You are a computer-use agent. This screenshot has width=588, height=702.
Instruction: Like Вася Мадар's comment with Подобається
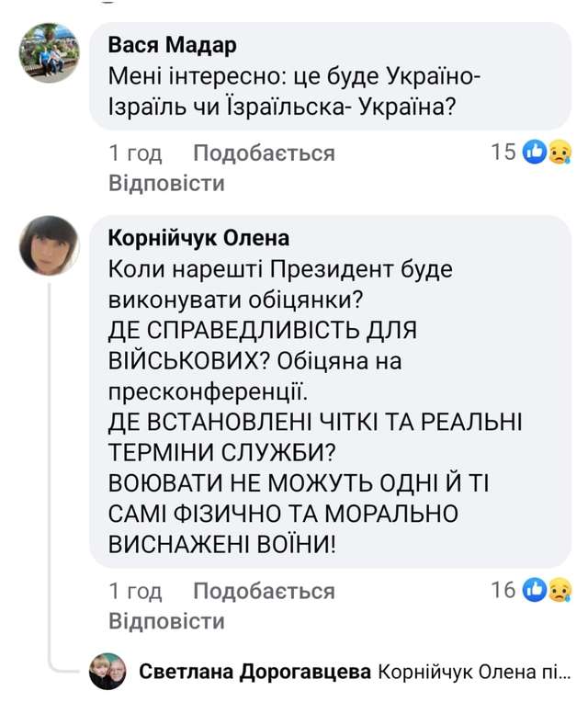click(x=264, y=153)
